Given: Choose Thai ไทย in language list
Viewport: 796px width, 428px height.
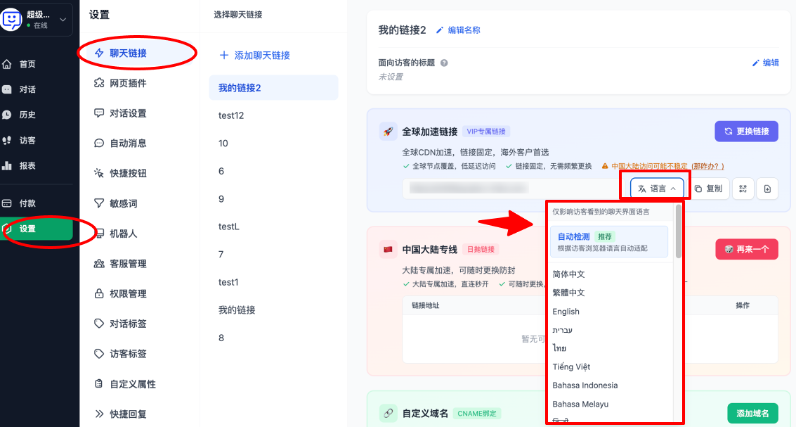Looking at the screenshot, I should click(559, 348).
